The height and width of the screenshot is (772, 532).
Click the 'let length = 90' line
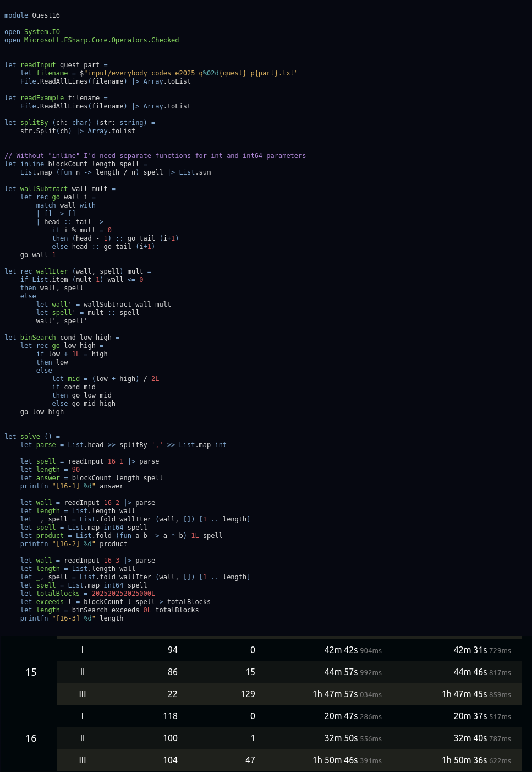[x=50, y=470]
